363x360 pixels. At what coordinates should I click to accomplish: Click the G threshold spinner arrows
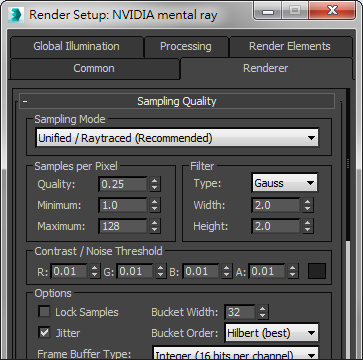point(161,271)
